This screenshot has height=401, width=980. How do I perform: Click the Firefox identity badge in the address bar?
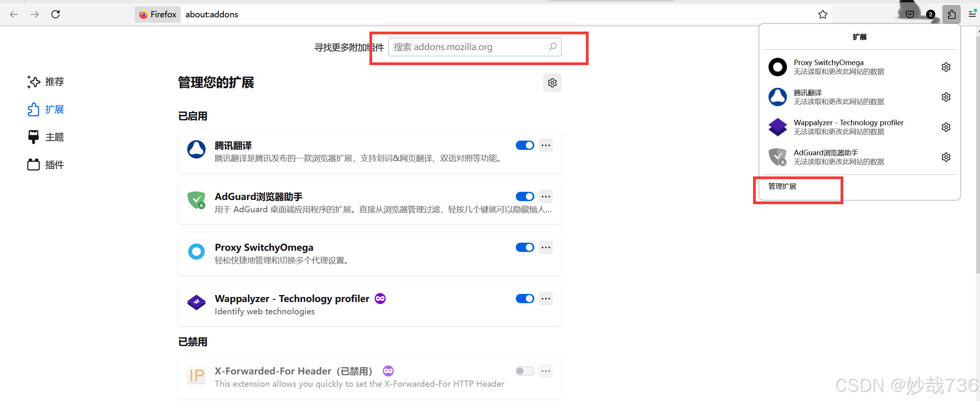coord(158,14)
